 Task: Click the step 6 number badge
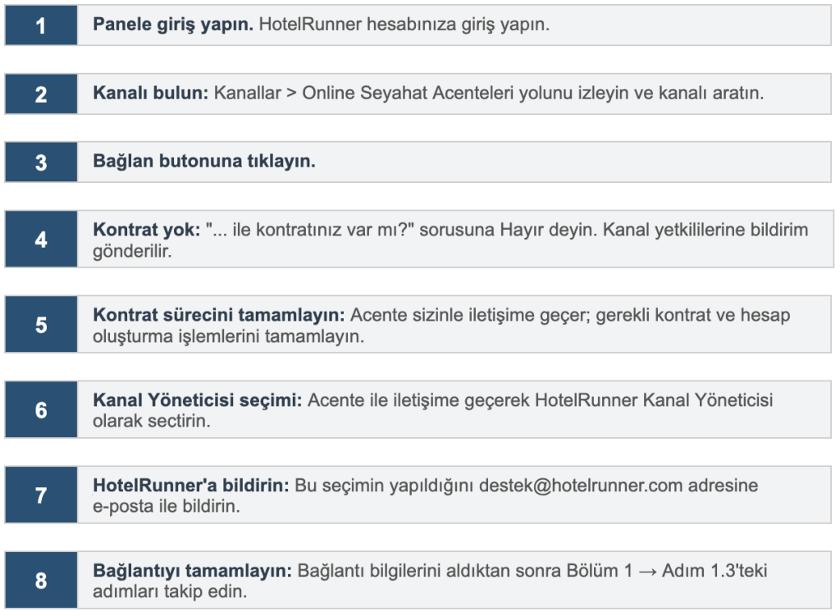pyautogui.click(x=41, y=410)
